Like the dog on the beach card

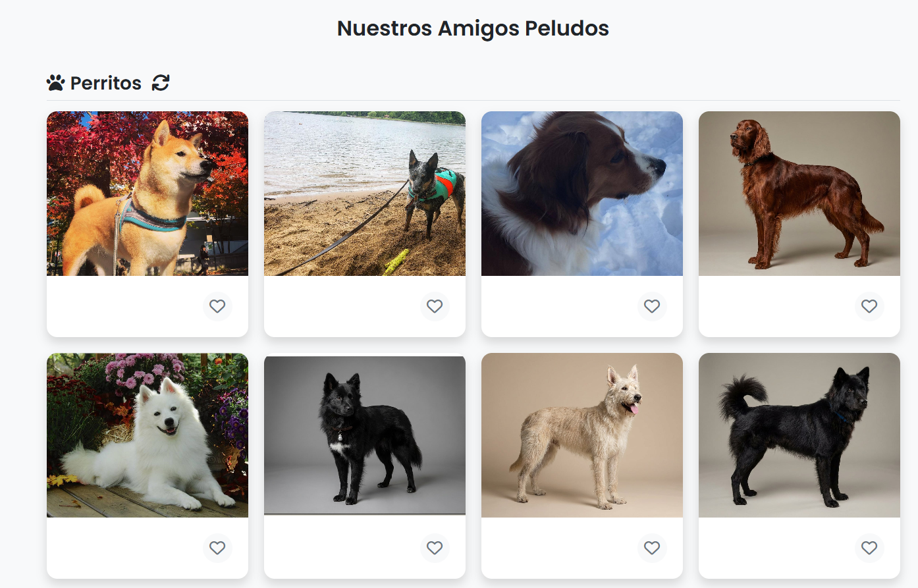[435, 306]
